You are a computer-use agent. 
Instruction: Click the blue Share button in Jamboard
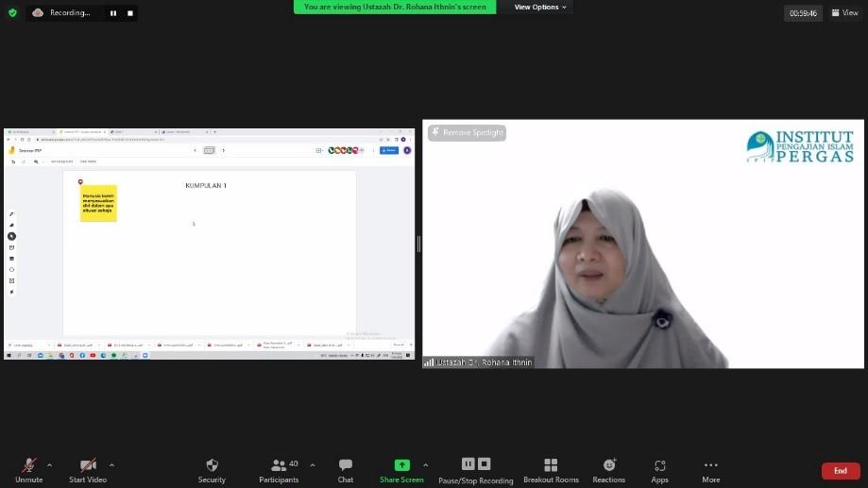coord(389,150)
